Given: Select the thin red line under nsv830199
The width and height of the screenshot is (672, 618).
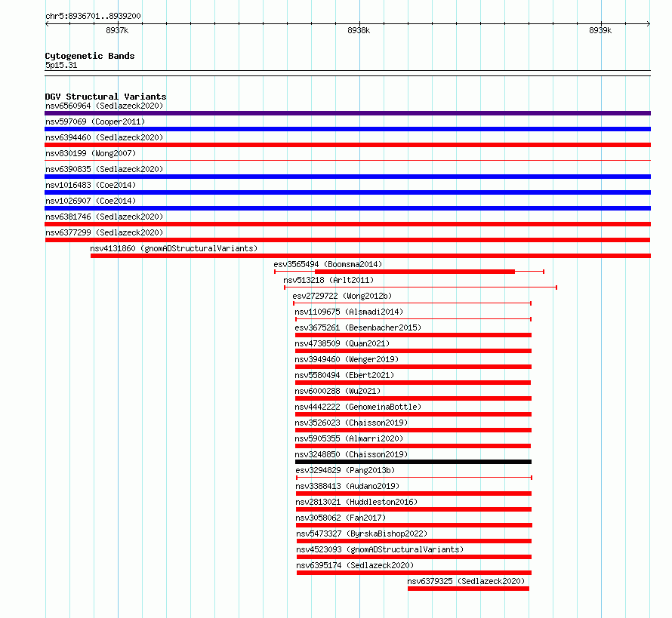Looking at the screenshot, I should 347,161.
